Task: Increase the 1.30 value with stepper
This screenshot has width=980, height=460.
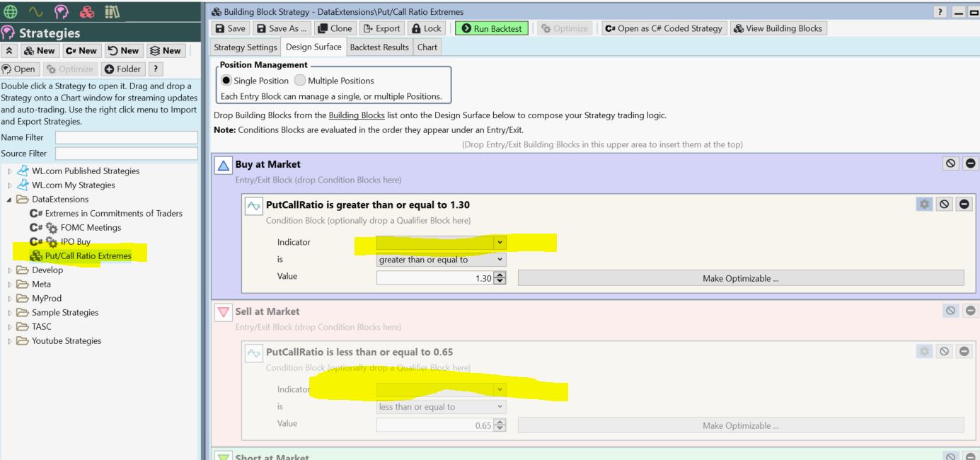Action: click(501, 275)
